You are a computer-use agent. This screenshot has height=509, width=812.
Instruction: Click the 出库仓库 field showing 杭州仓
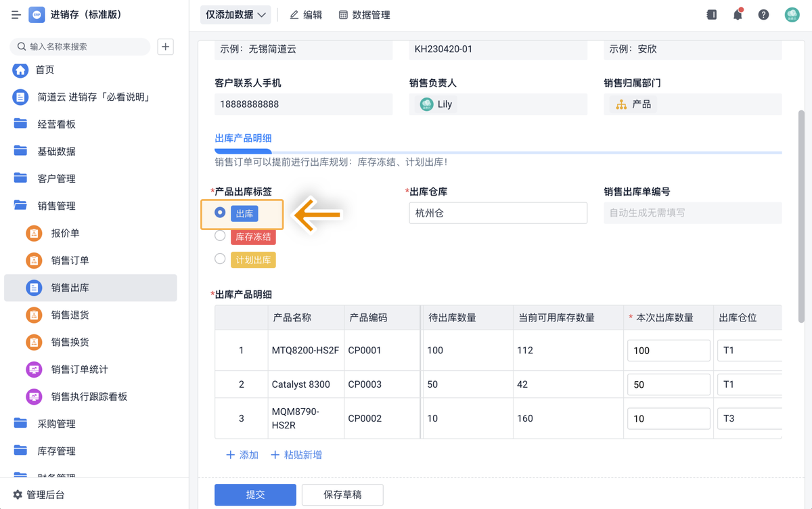pyautogui.click(x=497, y=213)
